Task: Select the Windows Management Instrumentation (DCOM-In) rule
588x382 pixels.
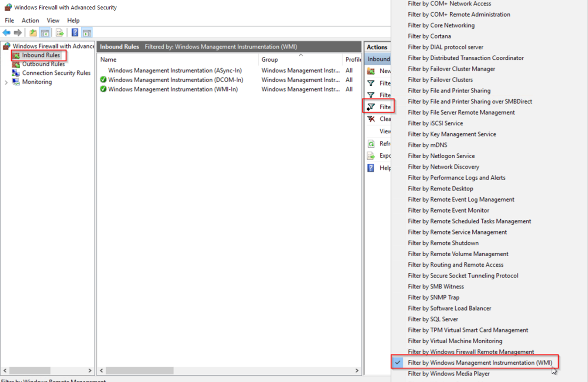Action: coord(175,80)
